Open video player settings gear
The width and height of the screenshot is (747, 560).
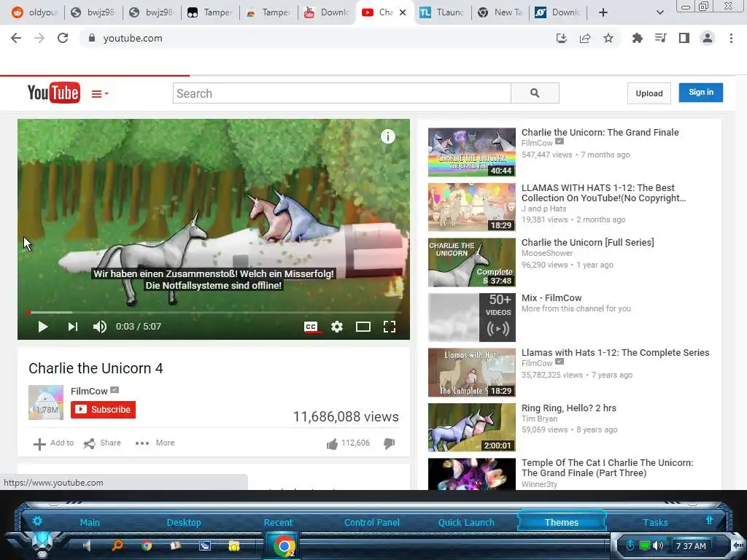click(x=337, y=327)
